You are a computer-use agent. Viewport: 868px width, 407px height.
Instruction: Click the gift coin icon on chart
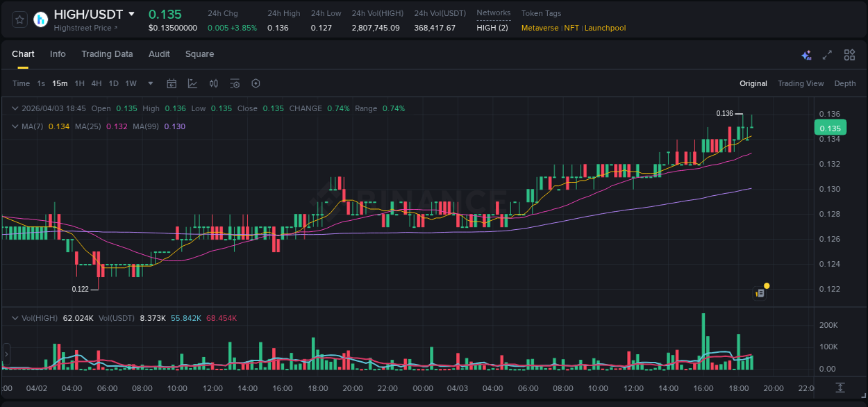pyautogui.click(x=760, y=292)
